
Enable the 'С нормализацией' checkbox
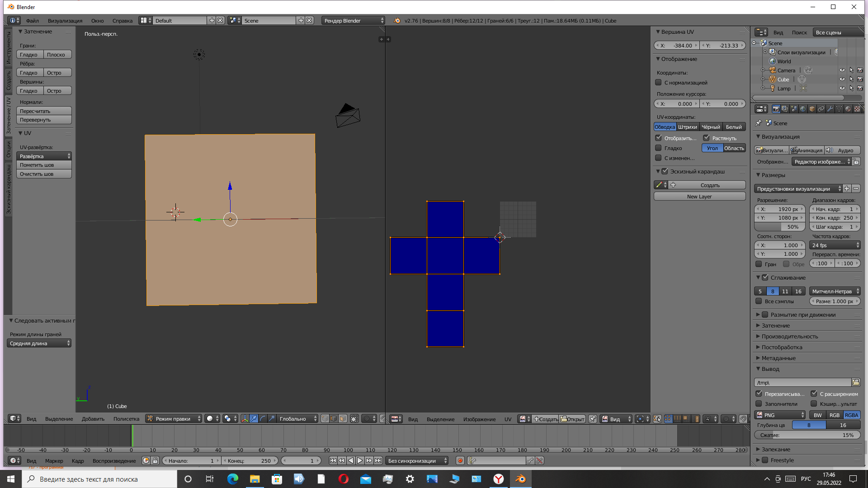point(659,83)
